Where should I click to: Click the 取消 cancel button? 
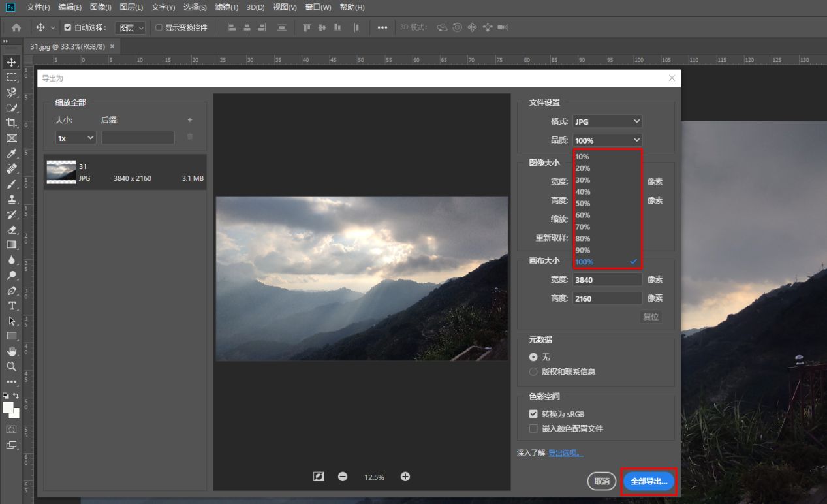[601, 481]
